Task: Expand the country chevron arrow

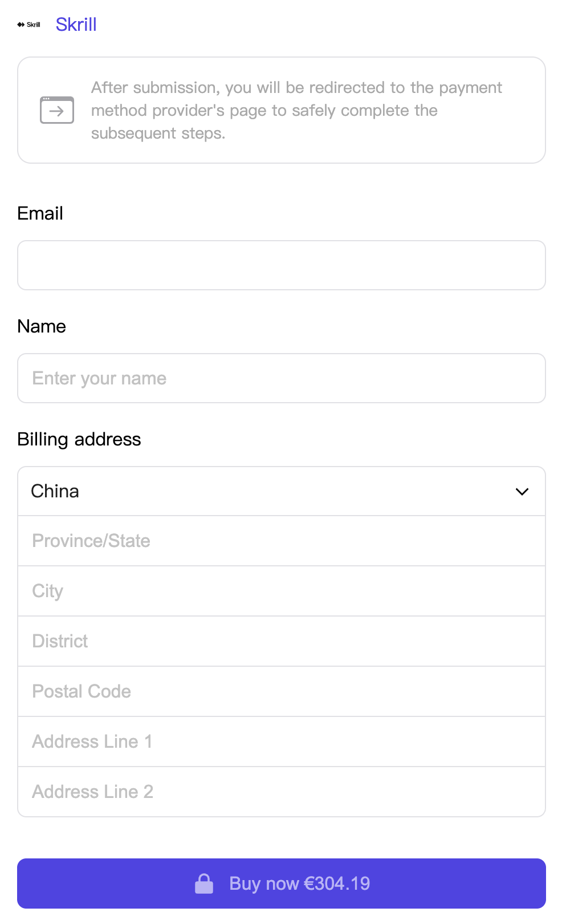Action: tap(522, 492)
